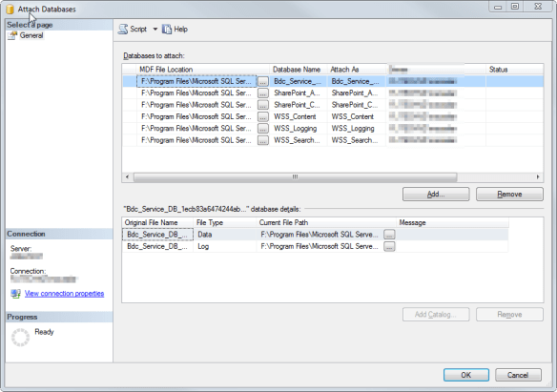557x392 pixels.
Task: Click the Add Catalog... button
Action: click(436, 315)
